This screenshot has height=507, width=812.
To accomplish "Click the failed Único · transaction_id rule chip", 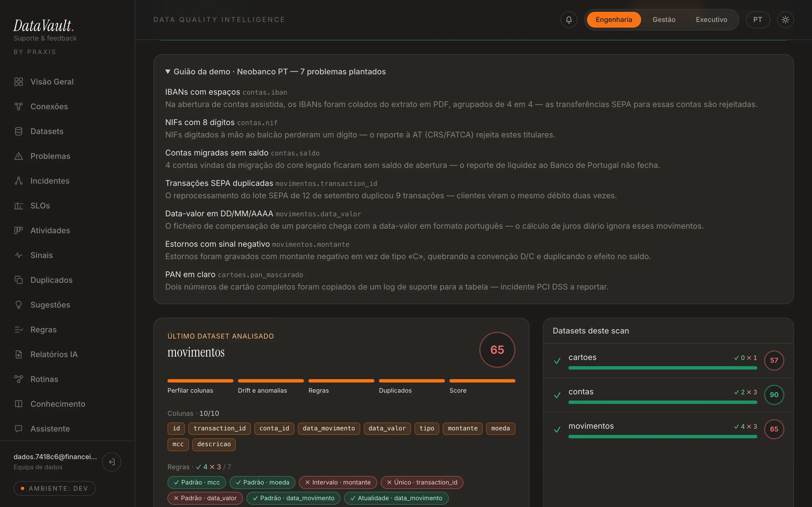I will (422, 482).
